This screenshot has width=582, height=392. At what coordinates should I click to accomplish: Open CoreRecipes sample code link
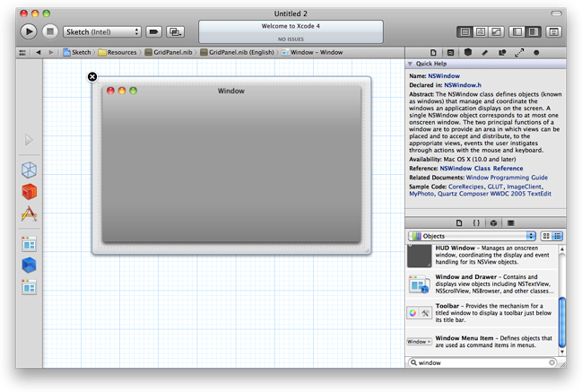pyautogui.click(x=465, y=187)
